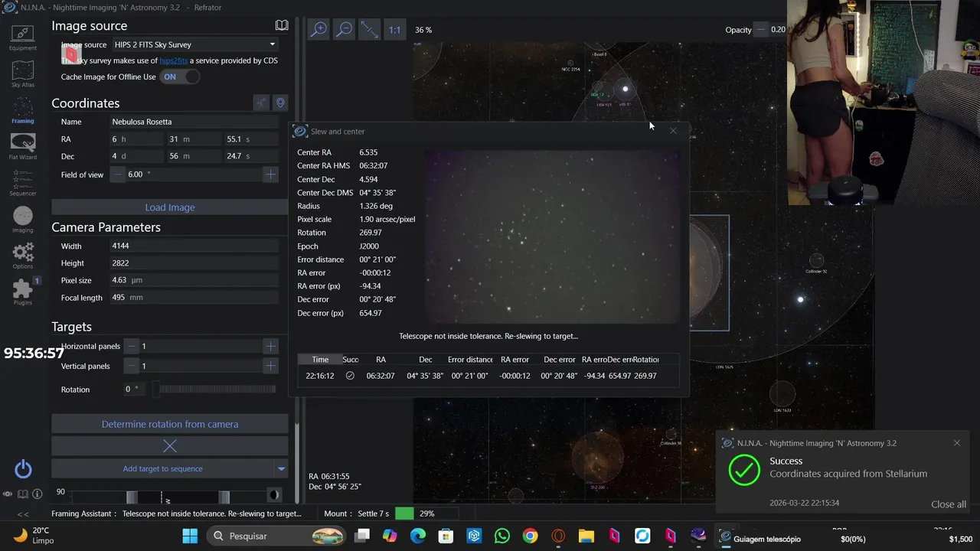Open the Plugins puzzle-piece section
Viewport: 980px width, 551px height.
click(x=22, y=292)
